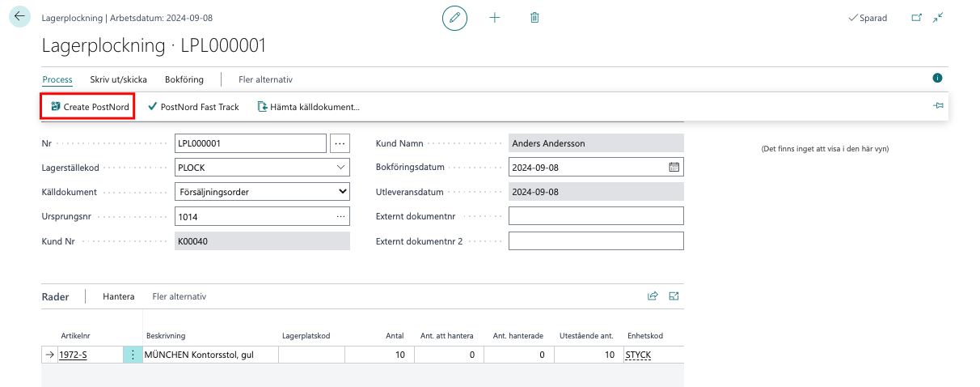
Task: Click the green information icon
Action: (937, 79)
